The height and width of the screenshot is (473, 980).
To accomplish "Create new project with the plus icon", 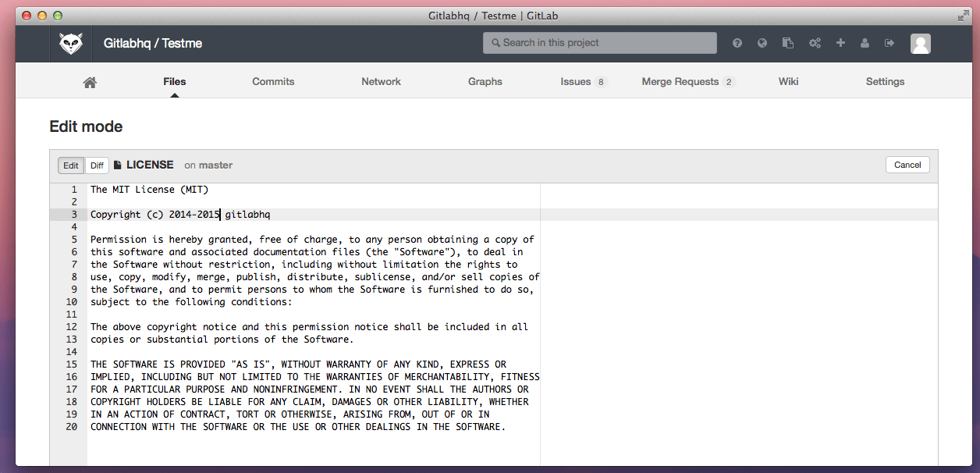I will [x=840, y=43].
